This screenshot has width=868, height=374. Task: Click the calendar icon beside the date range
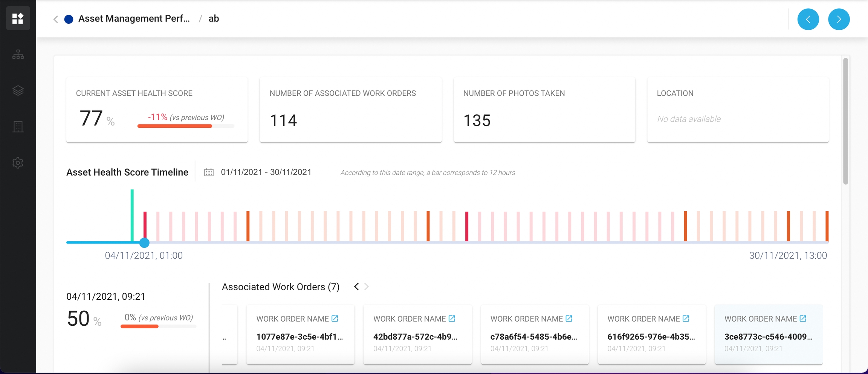coord(209,172)
